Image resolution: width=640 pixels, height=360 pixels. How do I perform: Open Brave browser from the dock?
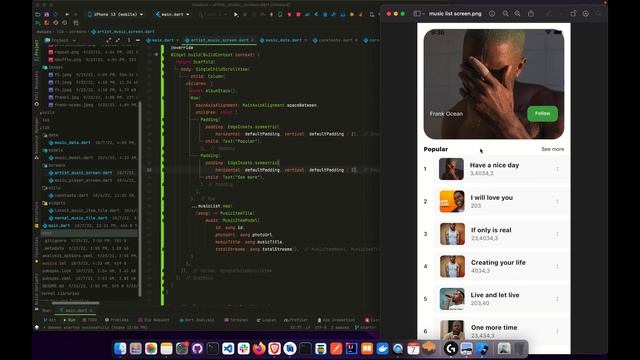click(x=274, y=349)
